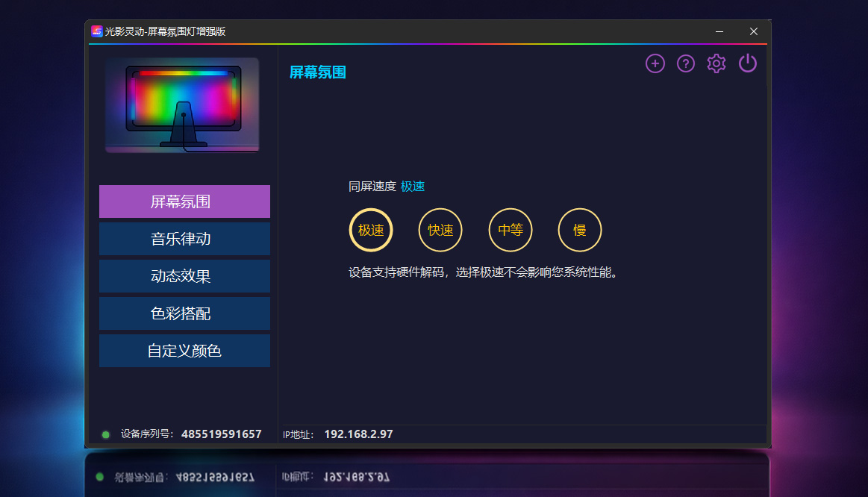The height and width of the screenshot is (497, 868).
Task: Click the help question mark icon
Action: 685,63
